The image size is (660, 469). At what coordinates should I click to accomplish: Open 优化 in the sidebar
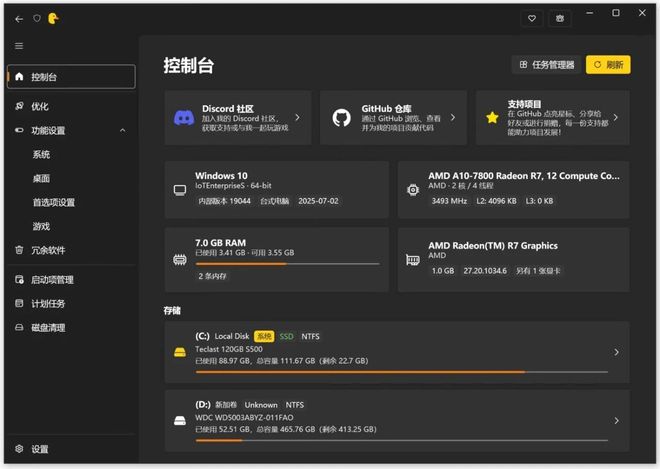coord(72,106)
